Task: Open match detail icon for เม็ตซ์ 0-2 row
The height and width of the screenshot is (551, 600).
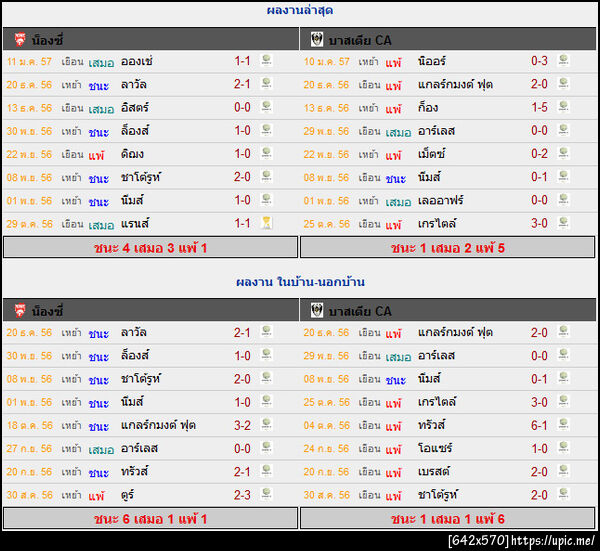Action: [563, 153]
